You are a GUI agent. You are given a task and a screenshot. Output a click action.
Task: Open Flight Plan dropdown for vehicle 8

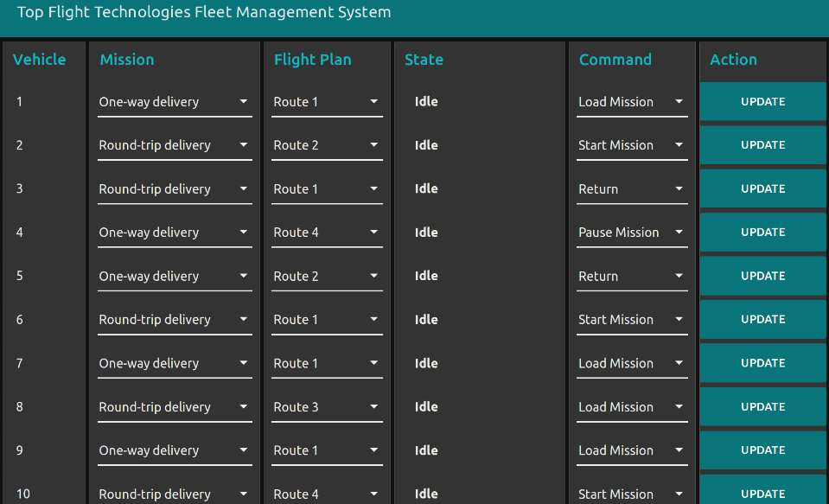pos(327,407)
